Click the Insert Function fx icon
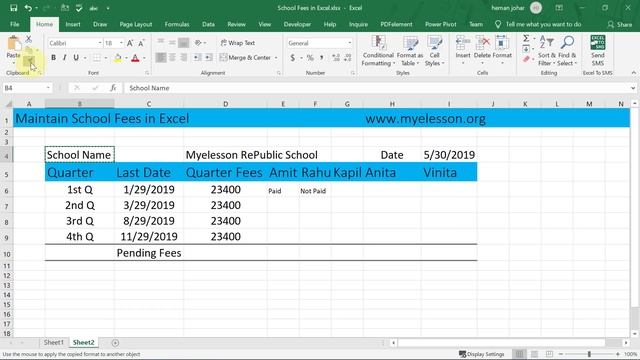640x360 pixels. (113, 88)
